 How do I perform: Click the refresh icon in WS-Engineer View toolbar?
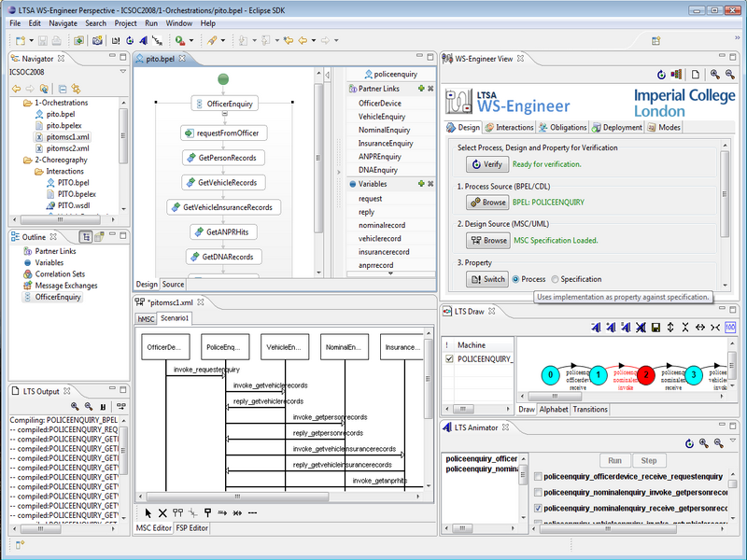tap(661, 75)
